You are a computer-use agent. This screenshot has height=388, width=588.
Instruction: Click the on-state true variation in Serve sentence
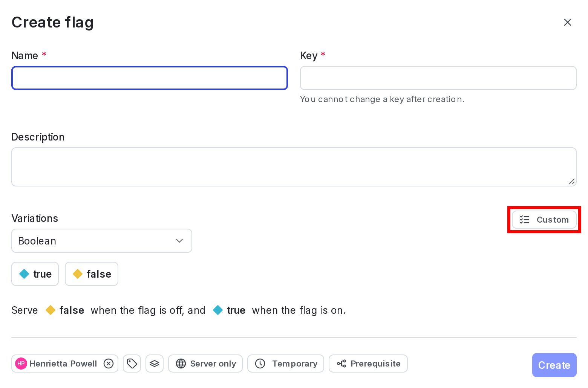(229, 310)
